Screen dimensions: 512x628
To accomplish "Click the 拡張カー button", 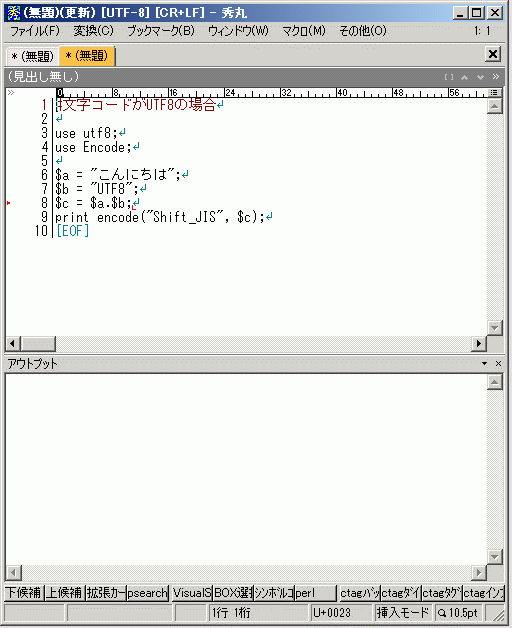I will coord(106,593).
